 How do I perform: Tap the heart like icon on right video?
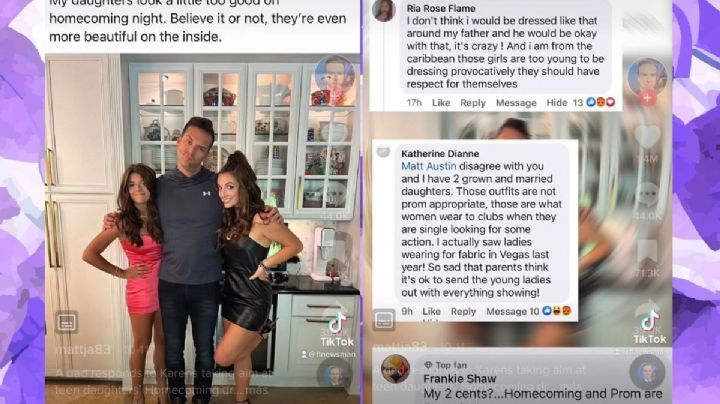[647, 137]
